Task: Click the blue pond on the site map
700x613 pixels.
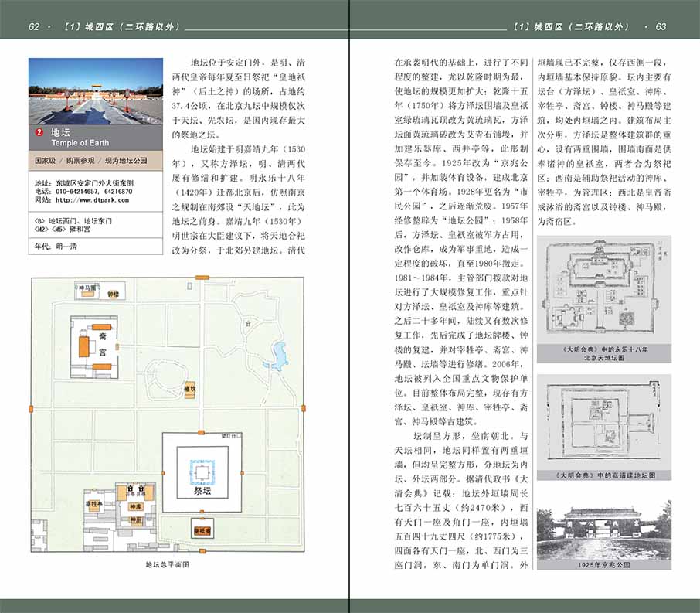Action: tap(280, 356)
